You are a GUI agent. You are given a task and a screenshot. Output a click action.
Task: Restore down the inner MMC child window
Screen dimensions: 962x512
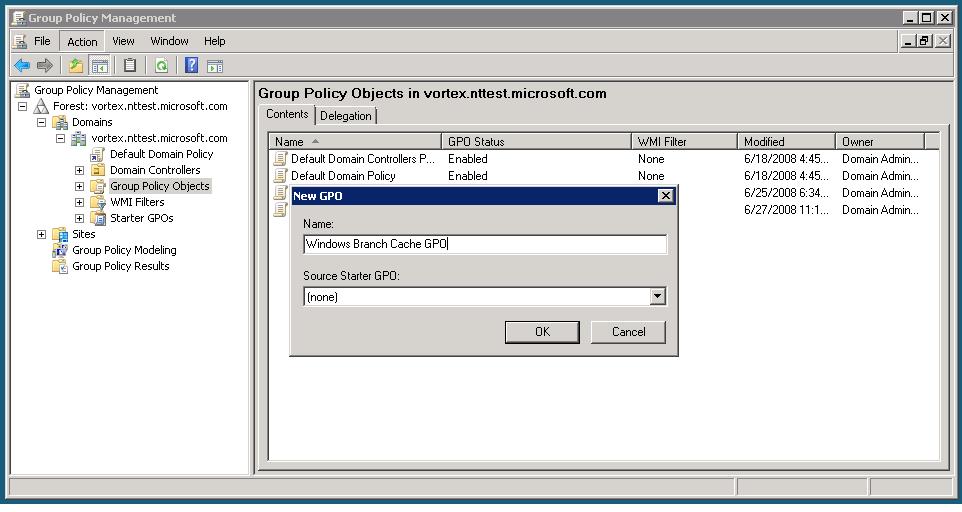pos(925,41)
